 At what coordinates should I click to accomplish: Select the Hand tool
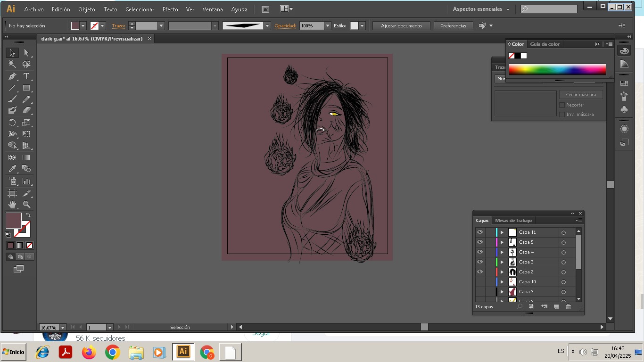click(12, 205)
